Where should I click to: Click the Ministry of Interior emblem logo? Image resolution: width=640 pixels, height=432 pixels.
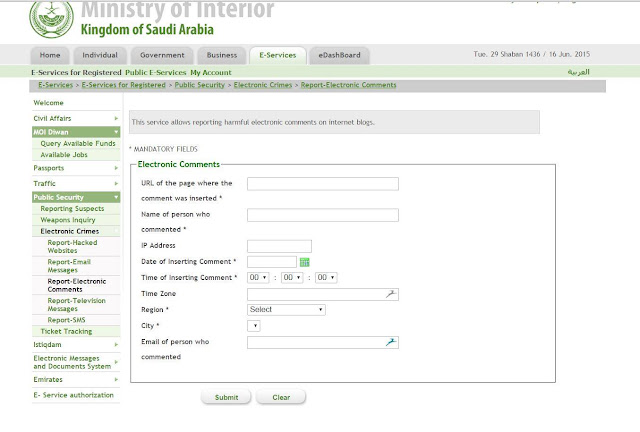tap(51, 18)
